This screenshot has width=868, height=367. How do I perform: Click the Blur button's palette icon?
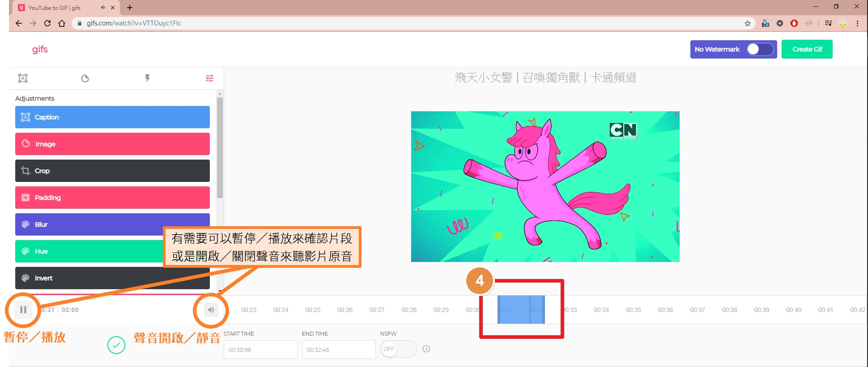[26, 224]
